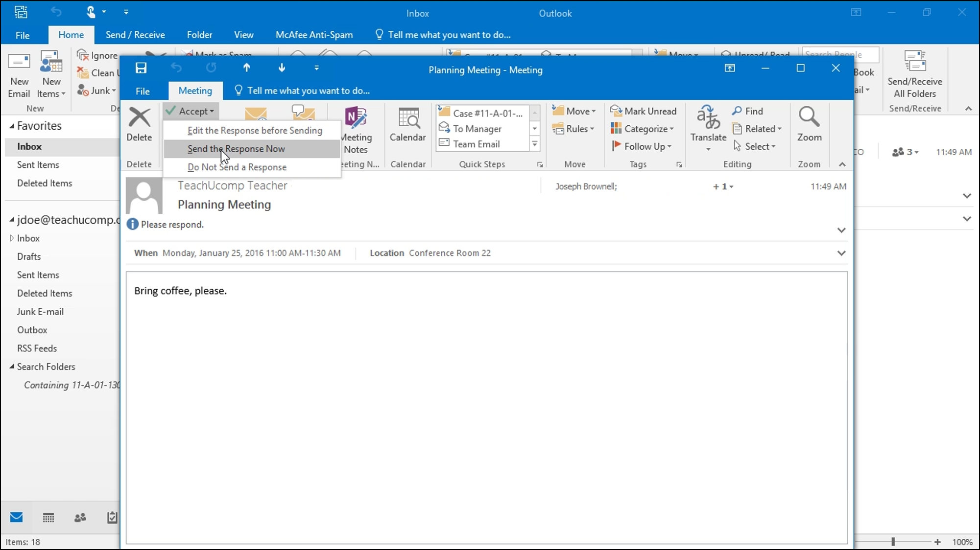980x550 pixels.
Task: Toggle the message header collapse arrow
Action: pos(842,230)
